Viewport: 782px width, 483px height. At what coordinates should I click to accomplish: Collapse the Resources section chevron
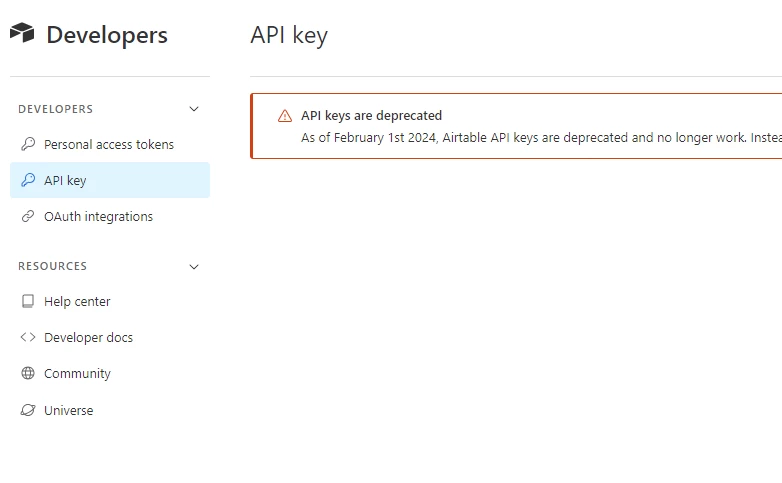pos(194,266)
